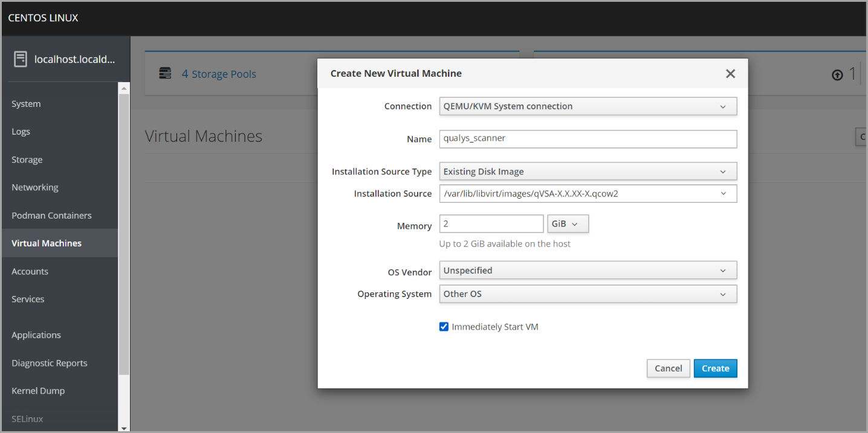The image size is (868, 433).
Task: Open the SELinux settings page
Action: pos(27,419)
